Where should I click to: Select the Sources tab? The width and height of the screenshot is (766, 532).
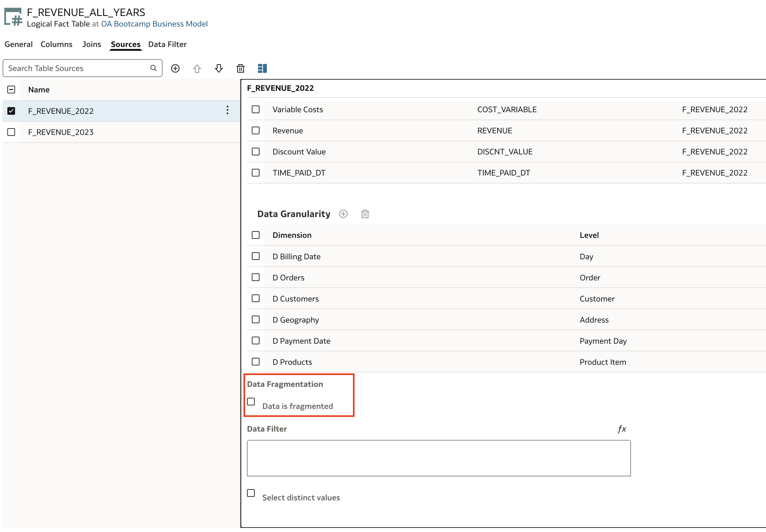(x=125, y=44)
